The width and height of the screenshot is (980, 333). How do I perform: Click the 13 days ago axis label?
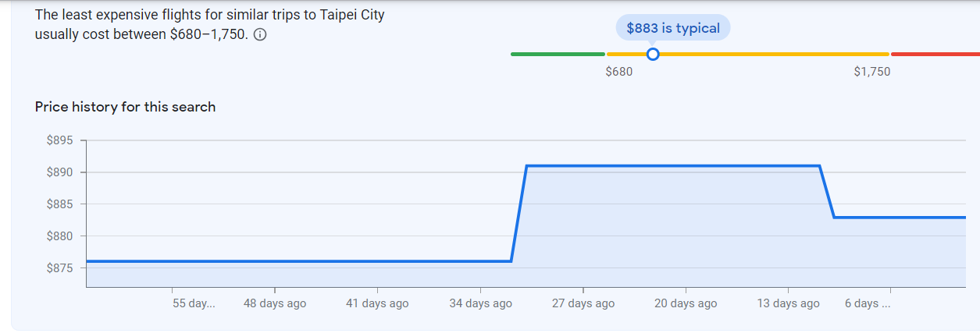789,303
